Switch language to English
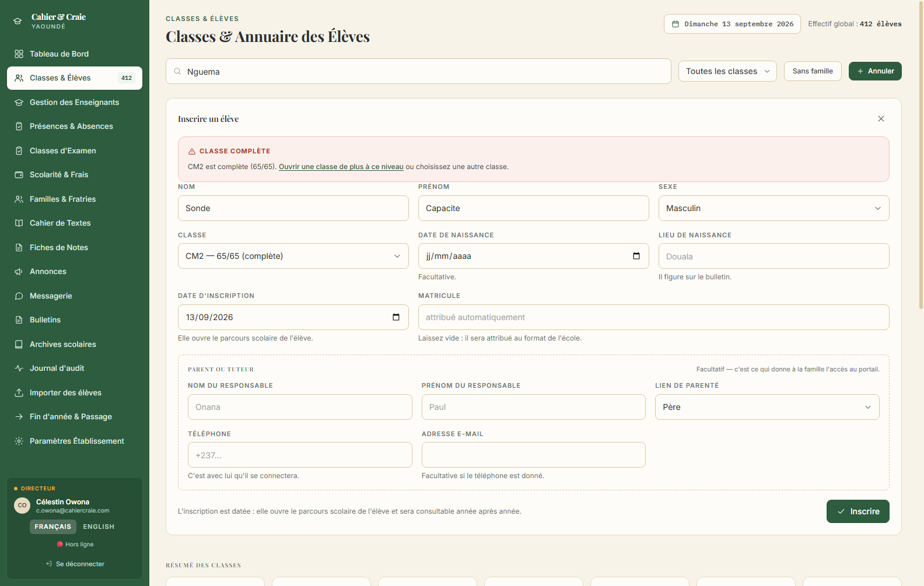Image resolution: width=924 pixels, height=586 pixels. pos(99,527)
